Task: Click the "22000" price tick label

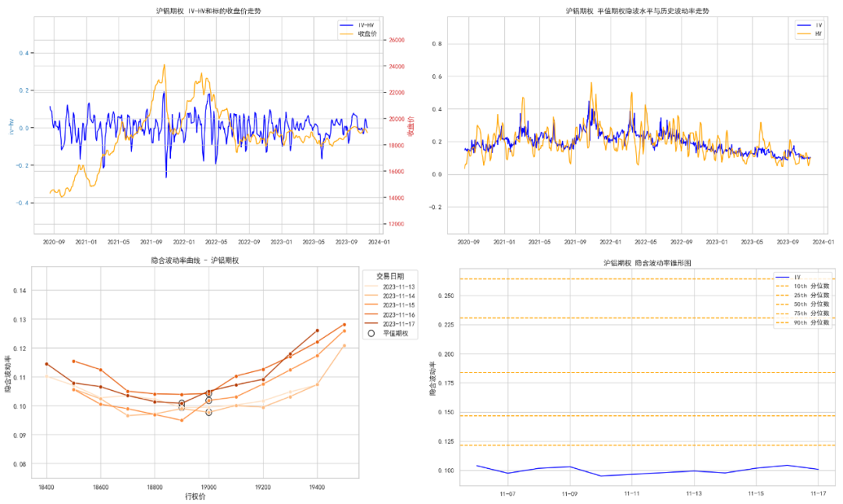Action: coord(397,93)
